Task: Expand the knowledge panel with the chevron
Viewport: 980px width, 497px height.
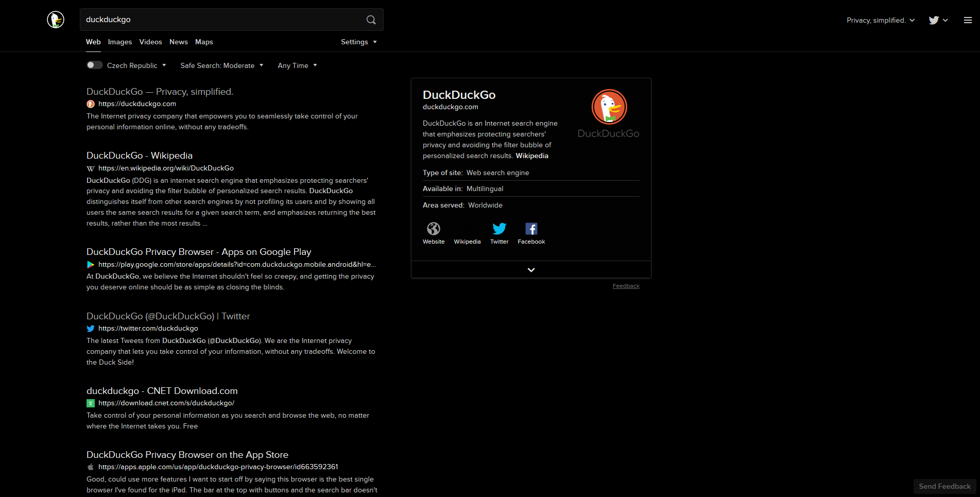Action: click(531, 269)
